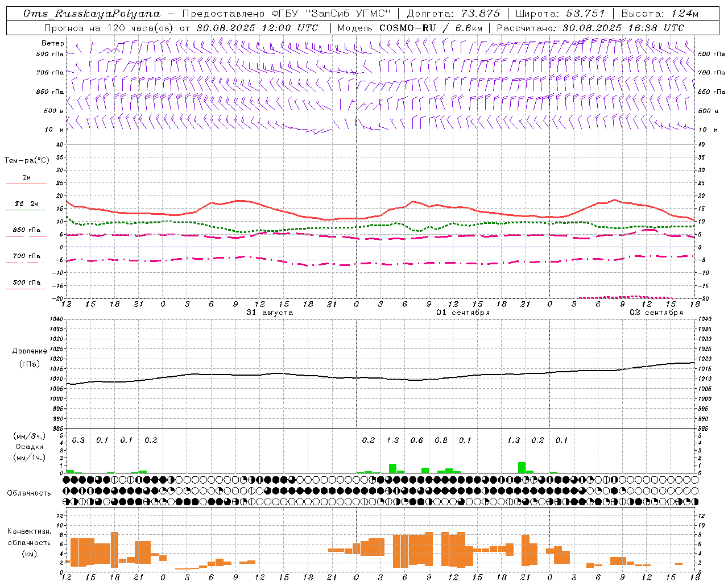Click the Прогноз на 120 часа(ов) text
The image size is (728, 582).
(x=110, y=28)
